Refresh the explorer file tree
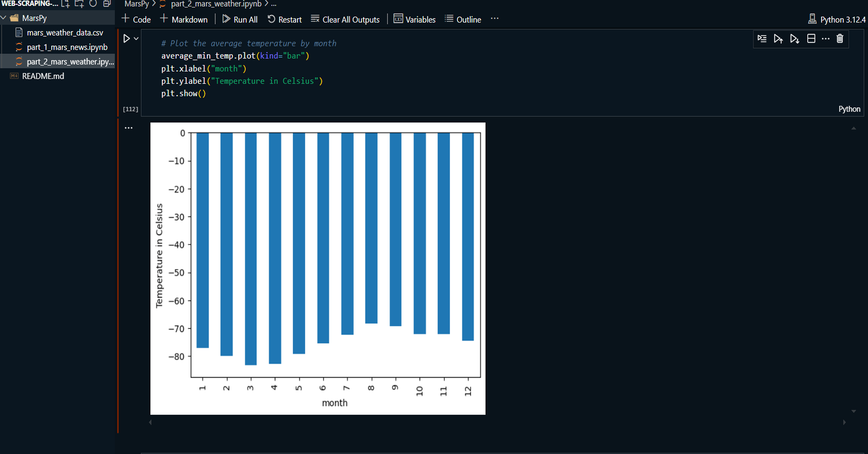Image resolution: width=868 pixels, height=454 pixels. click(x=93, y=4)
